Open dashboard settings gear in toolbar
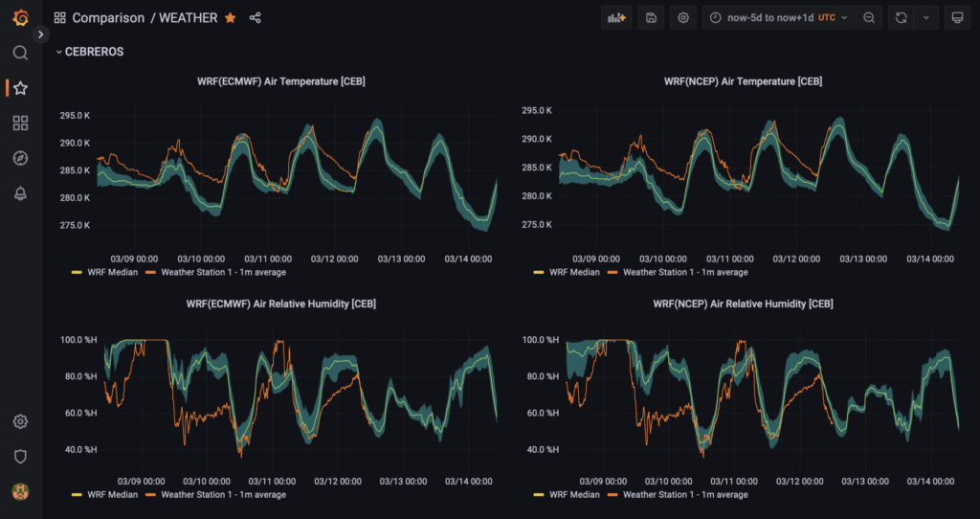 coord(683,18)
